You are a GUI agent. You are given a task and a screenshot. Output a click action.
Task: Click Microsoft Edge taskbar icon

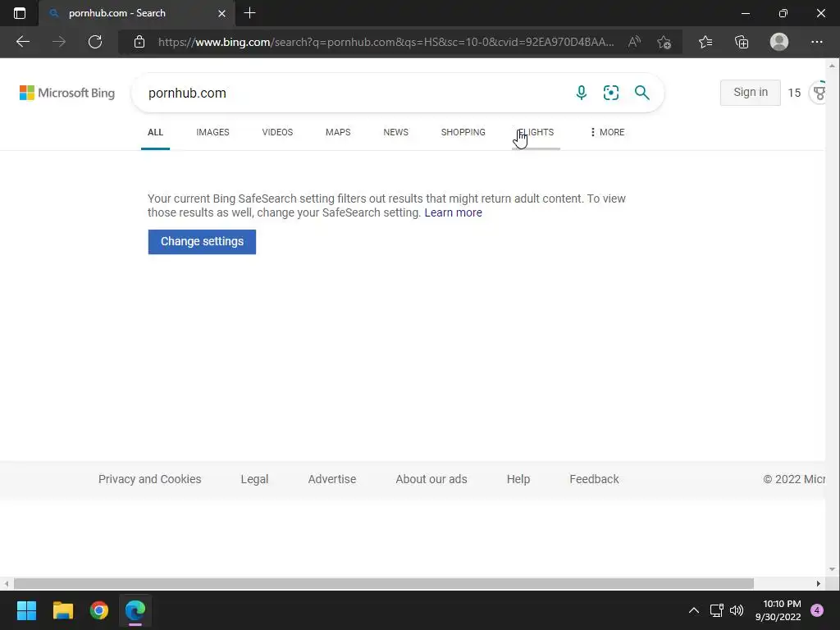coord(135,610)
